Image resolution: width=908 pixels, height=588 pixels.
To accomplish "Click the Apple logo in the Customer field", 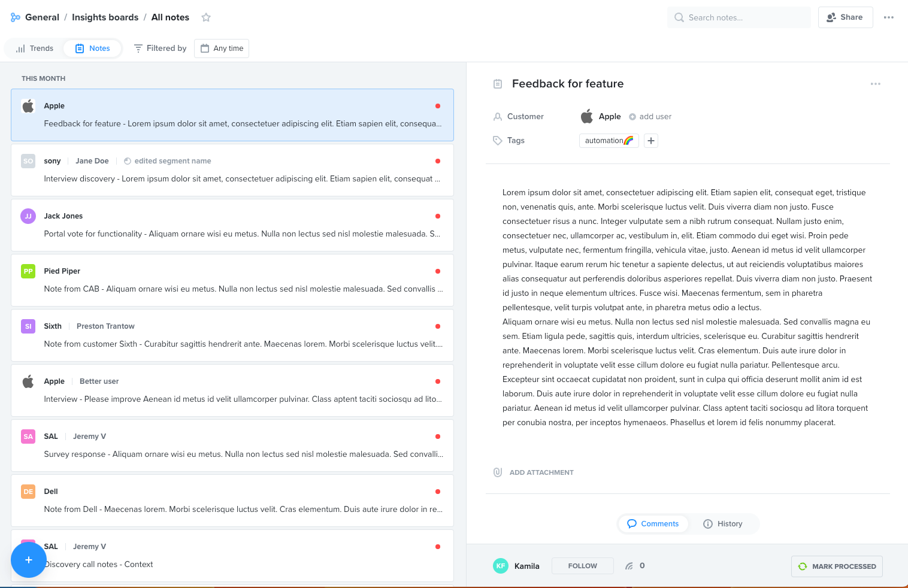I will [587, 116].
